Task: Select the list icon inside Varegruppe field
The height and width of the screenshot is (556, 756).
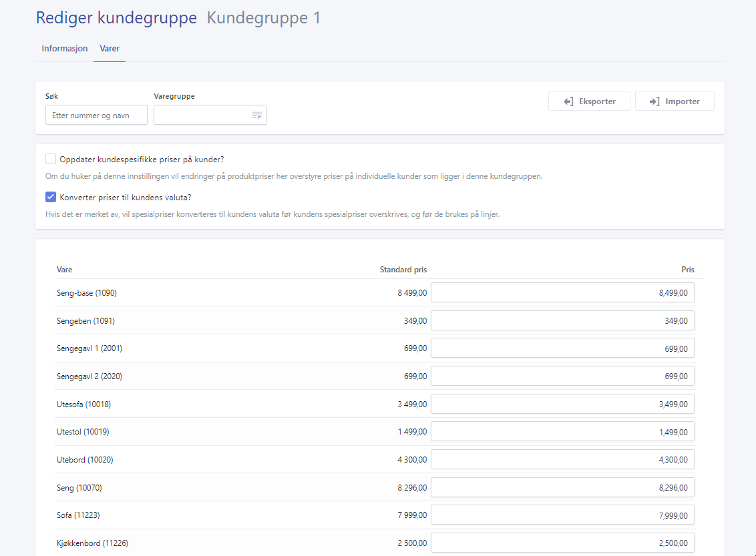Action: [x=257, y=115]
